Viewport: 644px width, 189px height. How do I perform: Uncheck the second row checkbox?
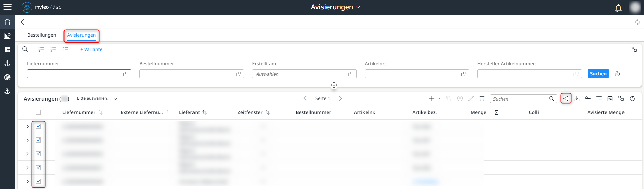[38, 140]
